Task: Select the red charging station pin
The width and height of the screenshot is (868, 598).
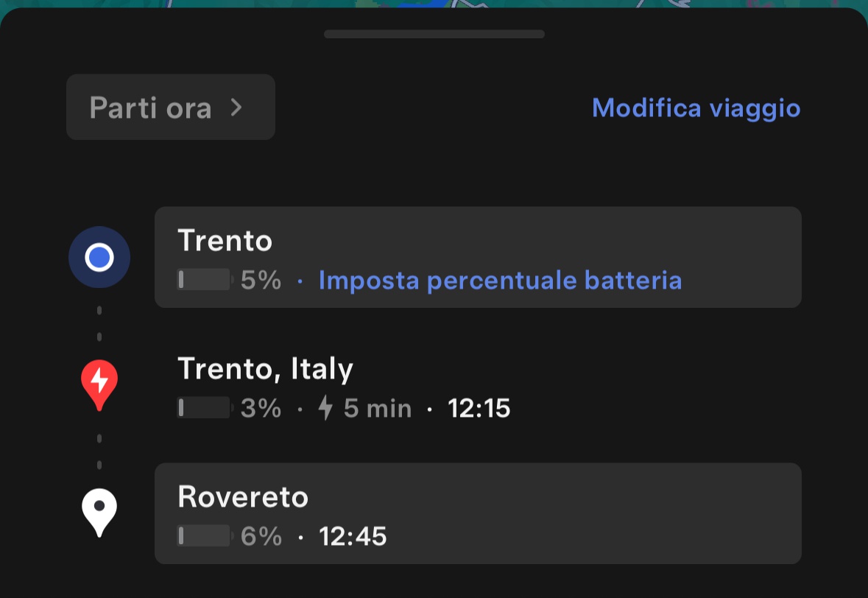Action: (99, 385)
